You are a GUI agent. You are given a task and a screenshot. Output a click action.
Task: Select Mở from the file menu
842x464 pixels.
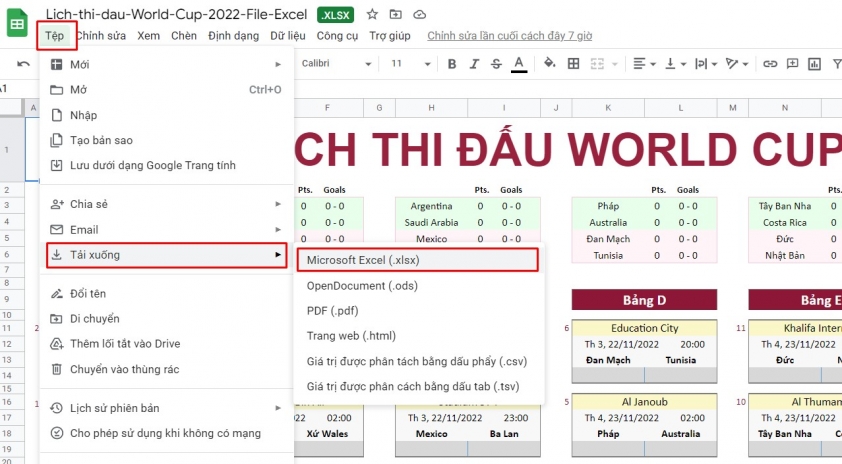coord(166,90)
